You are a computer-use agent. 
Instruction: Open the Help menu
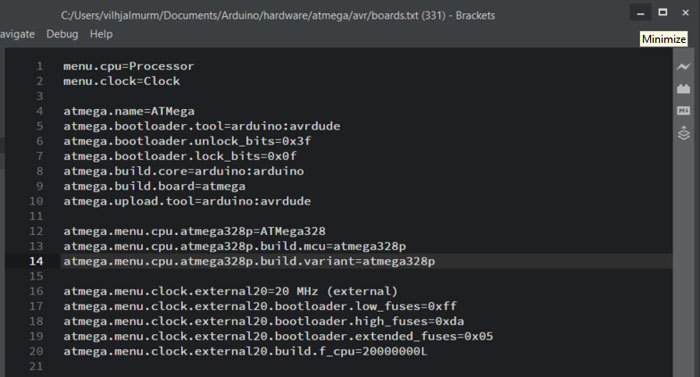point(101,34)
